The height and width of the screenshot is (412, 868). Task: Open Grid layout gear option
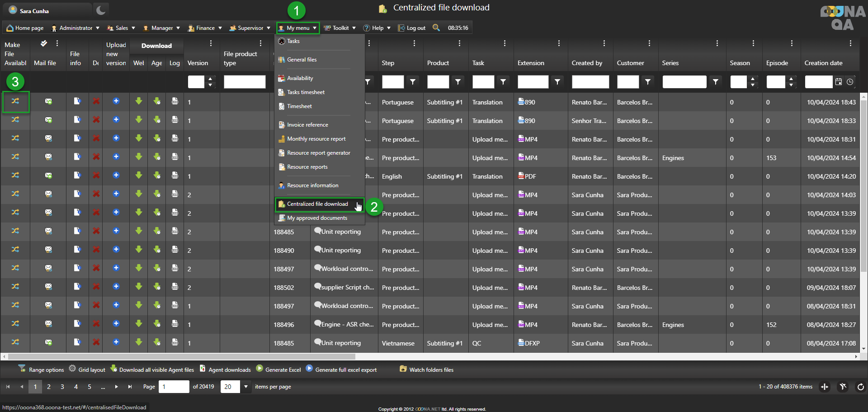(87, 369)
